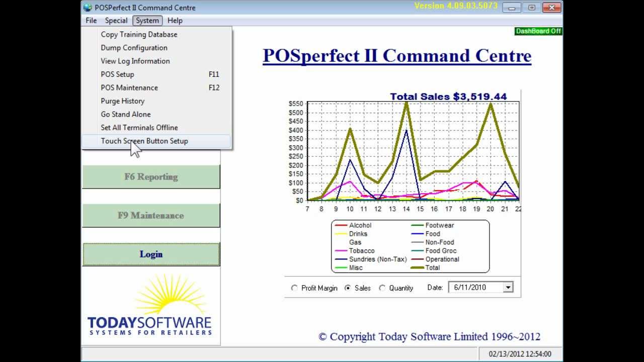Viewport: 644px width, 362px height.
Task: Open the File menu
Action: pyautogui.click(x=91, y=21)
